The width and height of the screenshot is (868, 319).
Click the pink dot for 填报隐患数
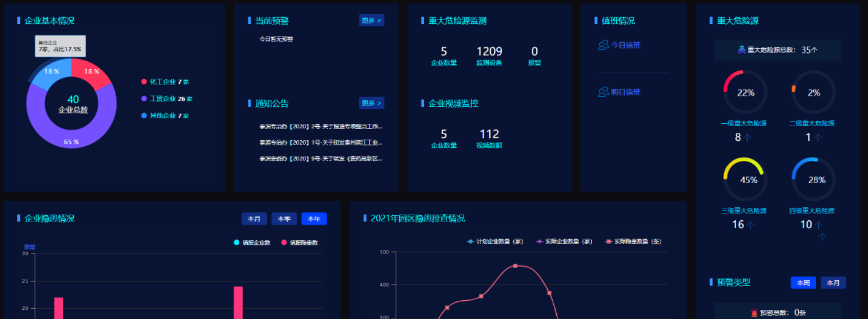point(284,243)
